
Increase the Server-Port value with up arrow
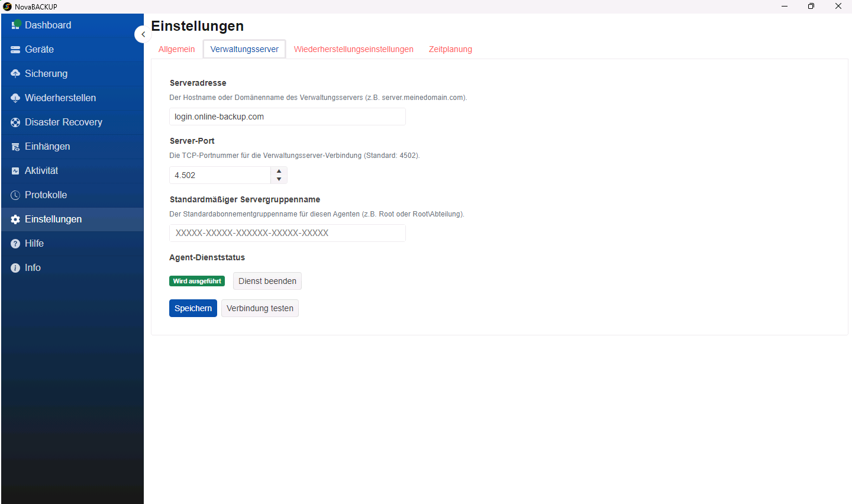point(279,171)
